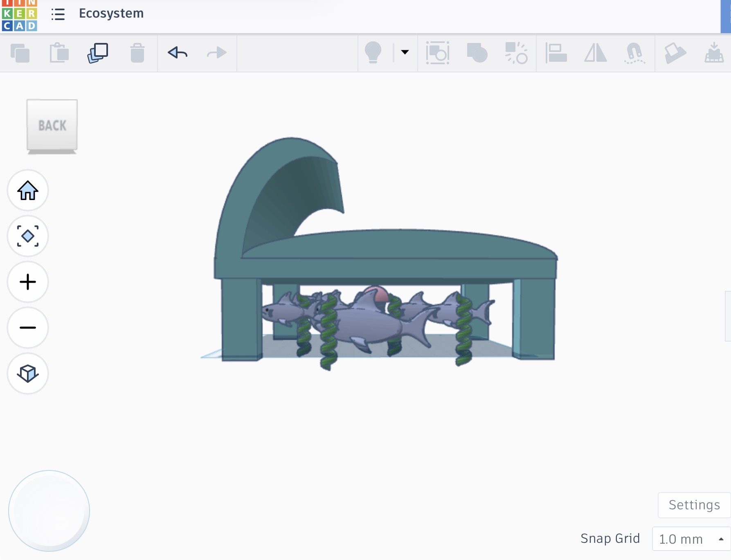Image resolution: width=731 pixels, height=560 pixels.
Task: Zoom in with the plus button
Action: [x=28, y=282]
